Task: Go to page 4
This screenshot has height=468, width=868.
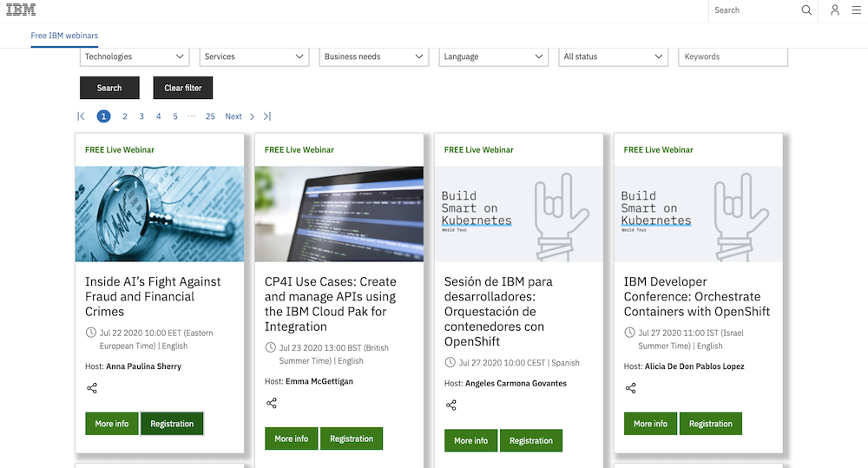Action: [158, 116]
